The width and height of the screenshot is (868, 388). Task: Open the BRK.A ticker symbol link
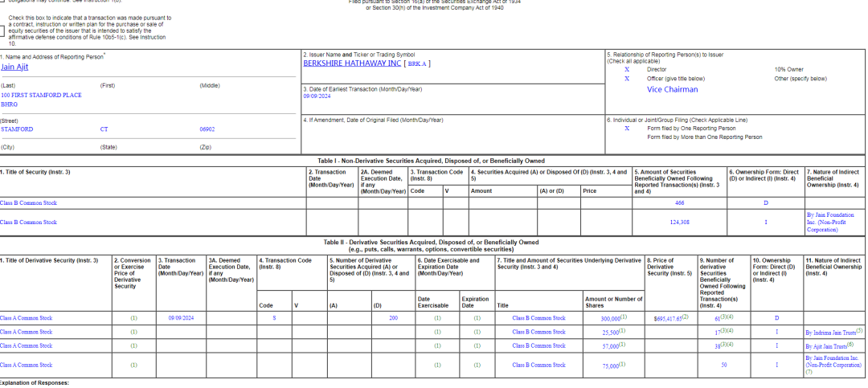(417, 64)
